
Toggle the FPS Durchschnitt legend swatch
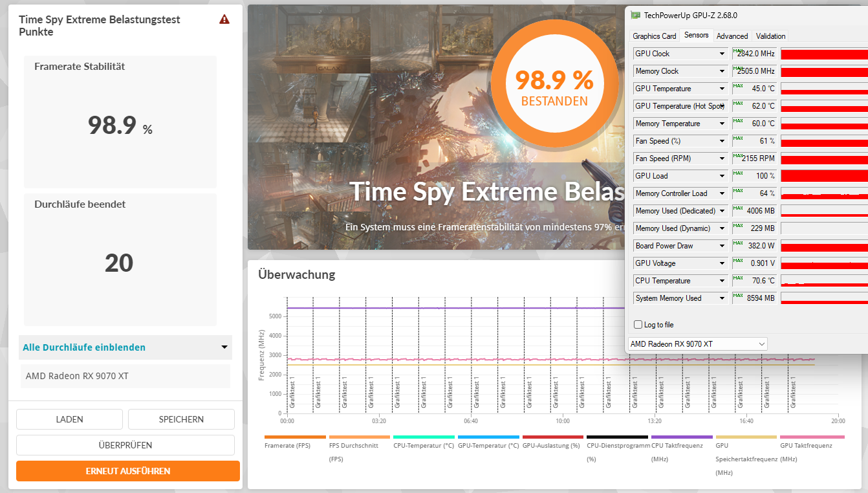pyautogui.click(x=360, y=437)
